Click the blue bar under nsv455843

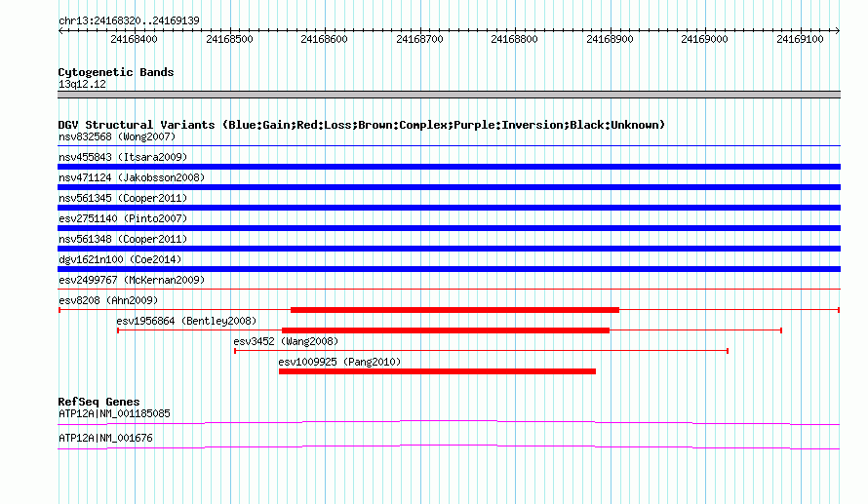(x=449, y=167)
